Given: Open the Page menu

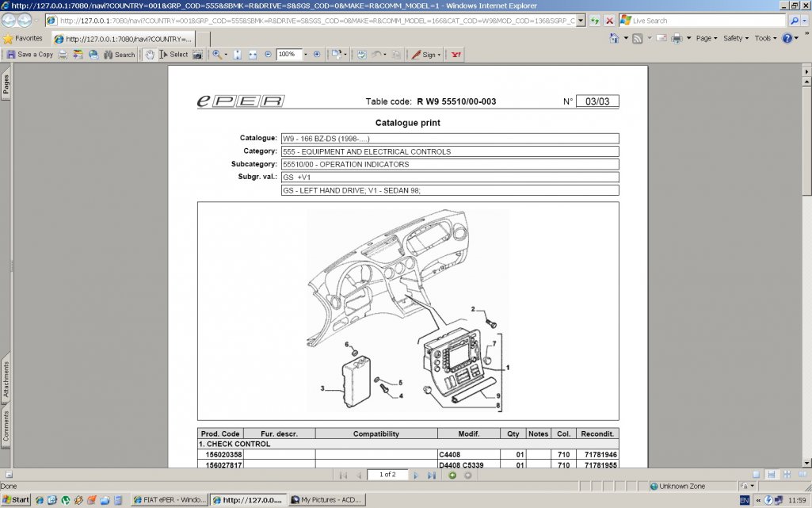Looking at the screenshot, I should (706, 38).
